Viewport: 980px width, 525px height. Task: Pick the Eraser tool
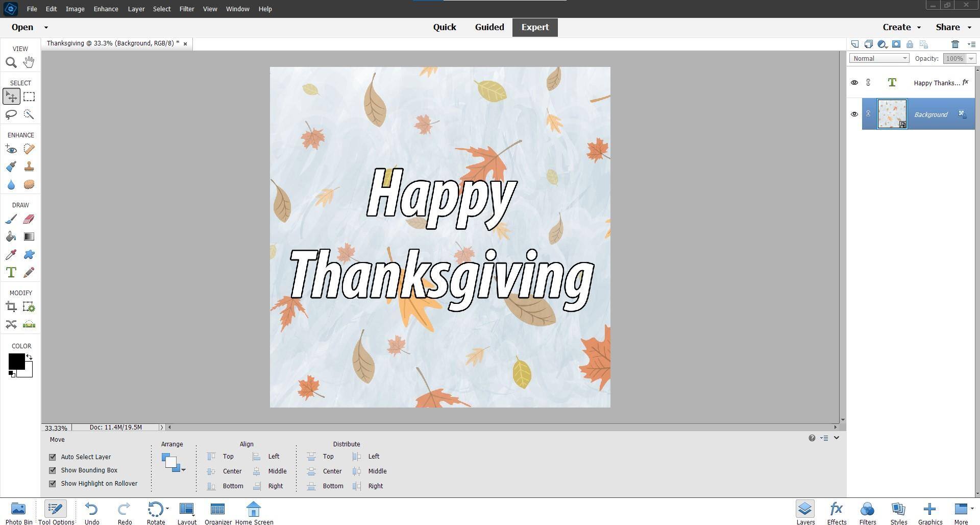point(29,219)
